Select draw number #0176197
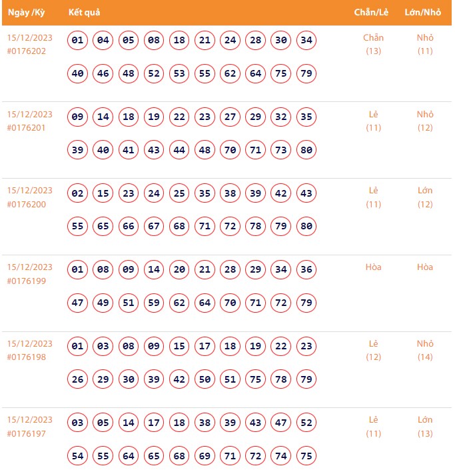Image resolution: width=455 pixels, height=476 pixels. tap(27, 433)
